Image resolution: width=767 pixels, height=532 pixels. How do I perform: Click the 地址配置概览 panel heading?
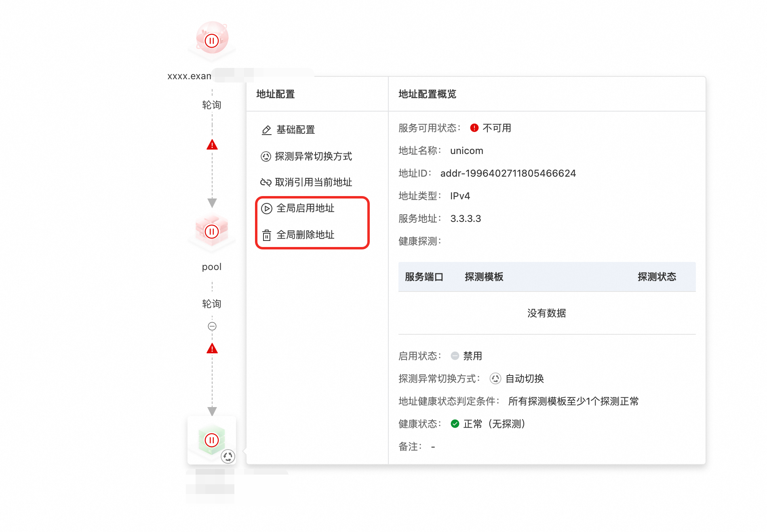coord(428,94)
